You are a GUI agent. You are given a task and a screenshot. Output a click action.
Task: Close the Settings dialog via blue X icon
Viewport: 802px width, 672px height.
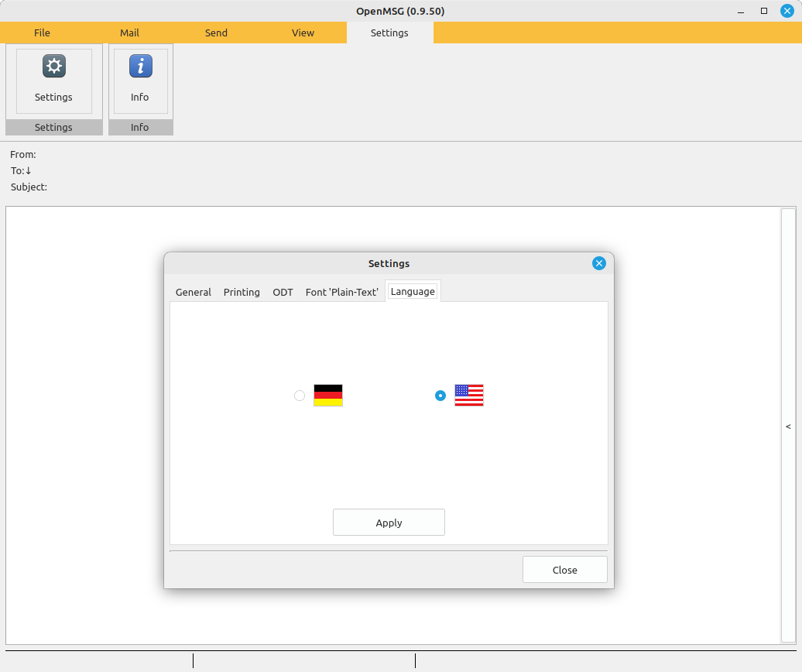click(598, 263)
